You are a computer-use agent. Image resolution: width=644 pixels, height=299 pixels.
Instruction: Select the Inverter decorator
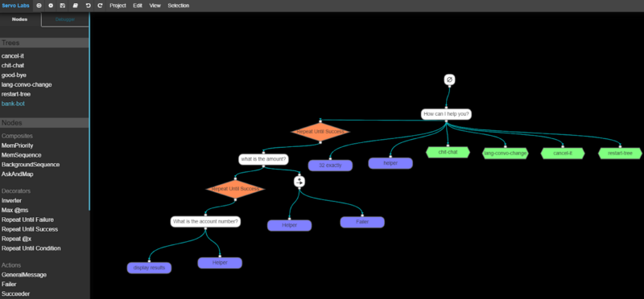[11, 201]
